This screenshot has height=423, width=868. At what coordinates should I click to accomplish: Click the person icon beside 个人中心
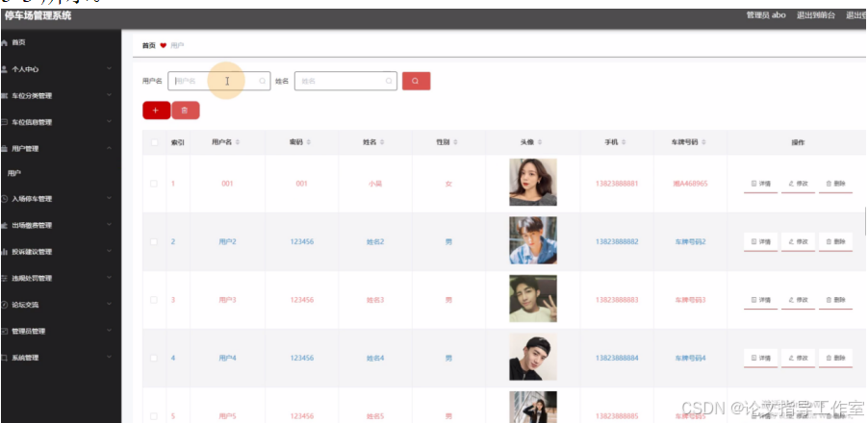[x=4, y=69]
